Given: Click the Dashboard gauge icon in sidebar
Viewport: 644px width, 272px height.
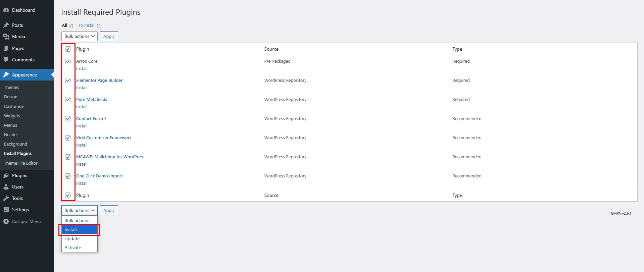Looking at the screenshot, I should coord(6,10).
